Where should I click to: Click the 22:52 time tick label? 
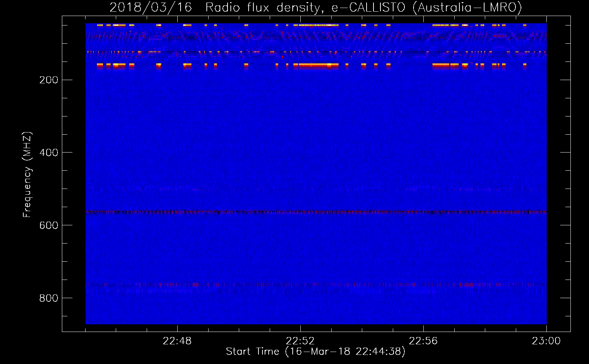pyautogui.click(x=300, y=341)
